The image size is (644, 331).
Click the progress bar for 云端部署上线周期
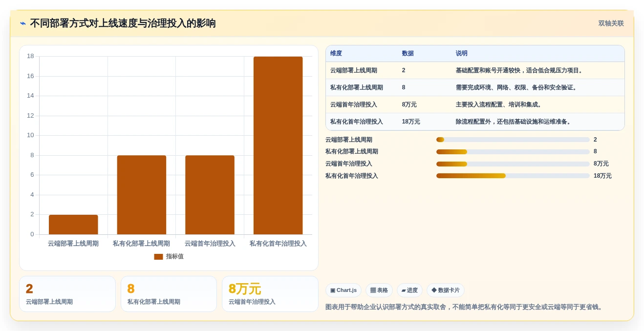pos(513,140)
